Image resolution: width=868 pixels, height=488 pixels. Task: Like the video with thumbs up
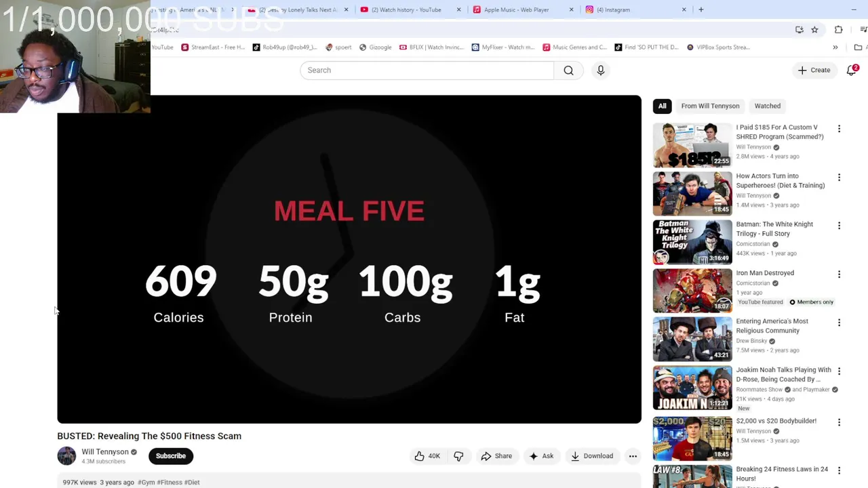click(x=427, y=456)
